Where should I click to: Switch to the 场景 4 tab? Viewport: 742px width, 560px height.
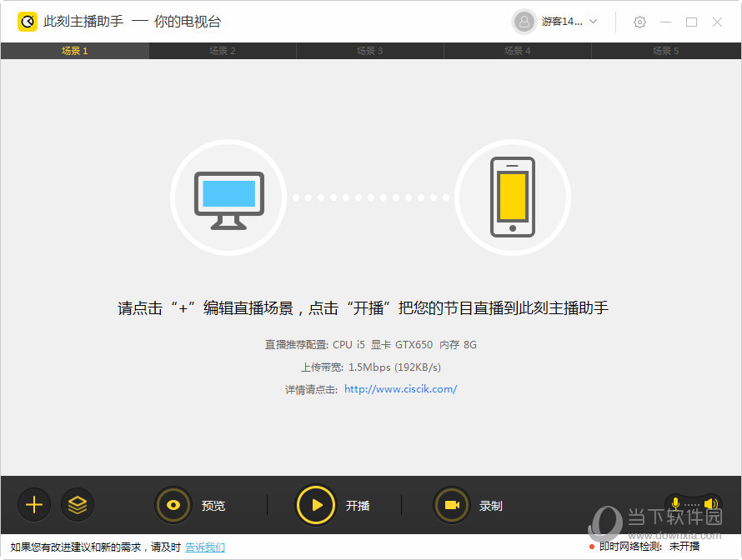click(517, 51)
